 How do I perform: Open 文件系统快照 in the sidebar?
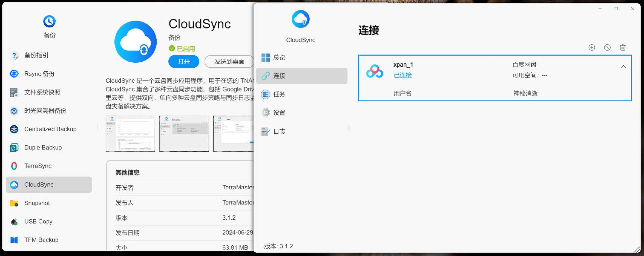click(x=49, y=92)
